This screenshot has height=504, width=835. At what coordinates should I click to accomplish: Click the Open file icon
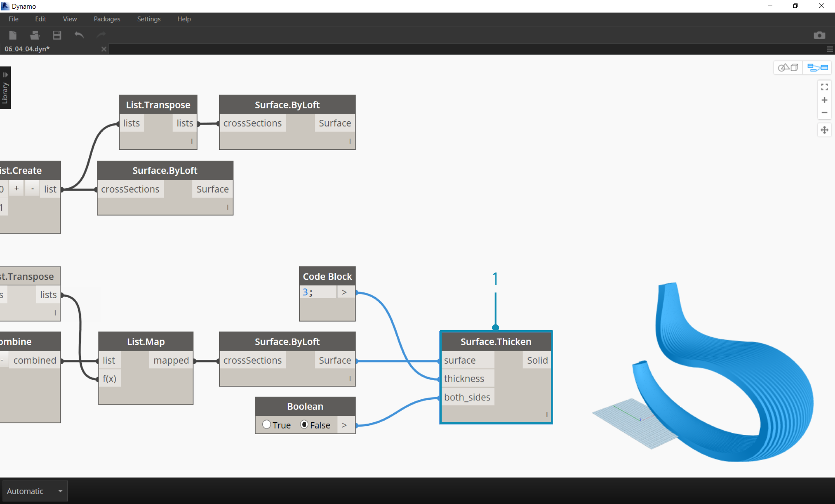(35, 35)
